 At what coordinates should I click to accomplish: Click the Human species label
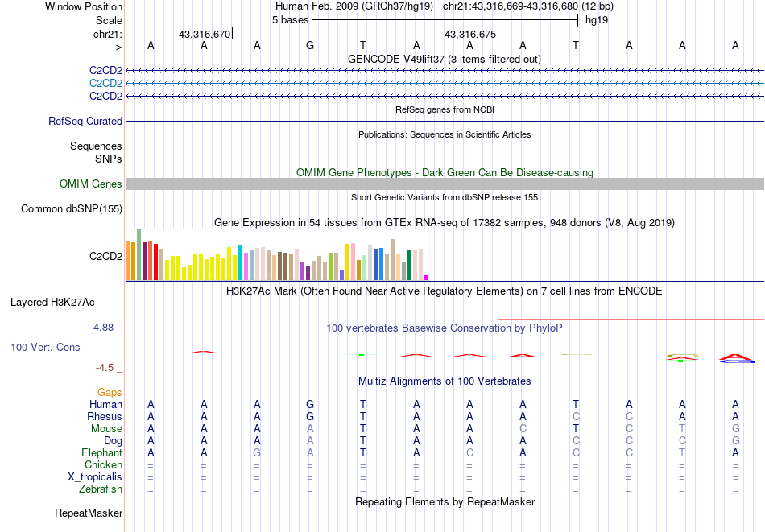point(105,404)
